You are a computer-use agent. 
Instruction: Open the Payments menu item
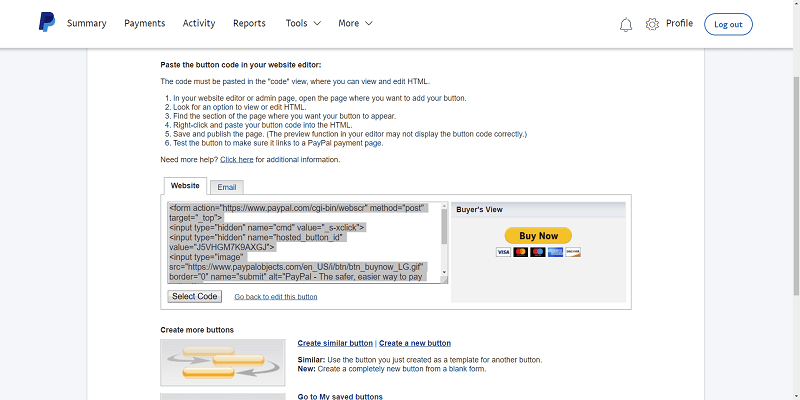pos(144,23)
